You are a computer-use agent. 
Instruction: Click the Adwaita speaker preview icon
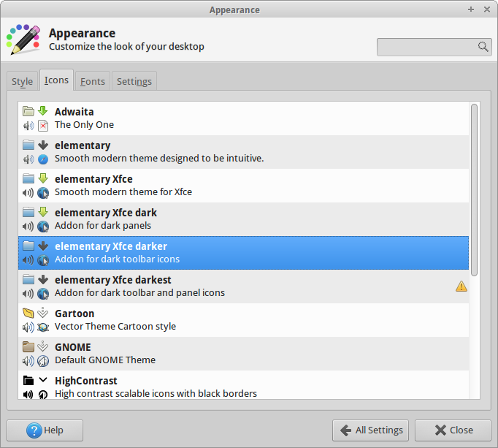pyautogui.click(x=28, y=126)
